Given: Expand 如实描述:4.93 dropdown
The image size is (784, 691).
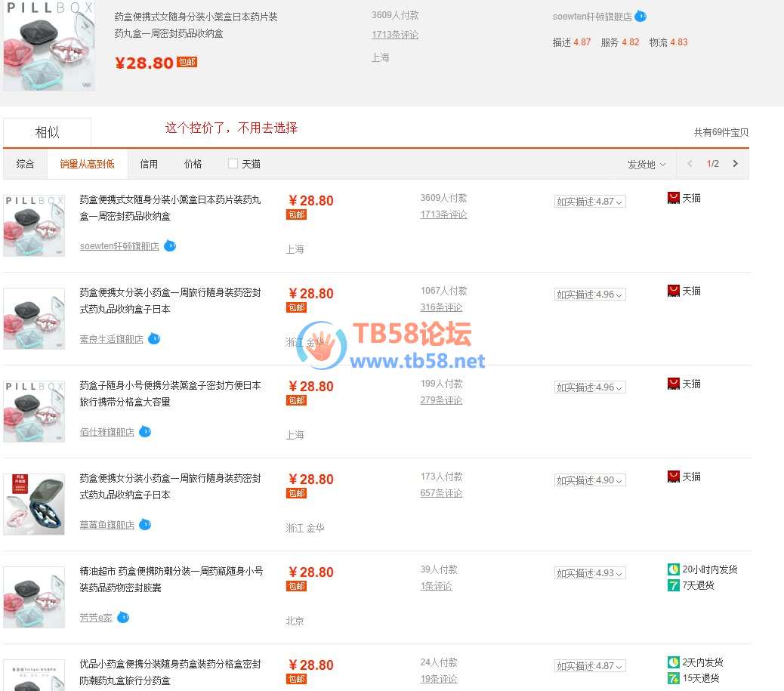Looking at the screenshot, I should pyautogui.click(x=589, y=573).
